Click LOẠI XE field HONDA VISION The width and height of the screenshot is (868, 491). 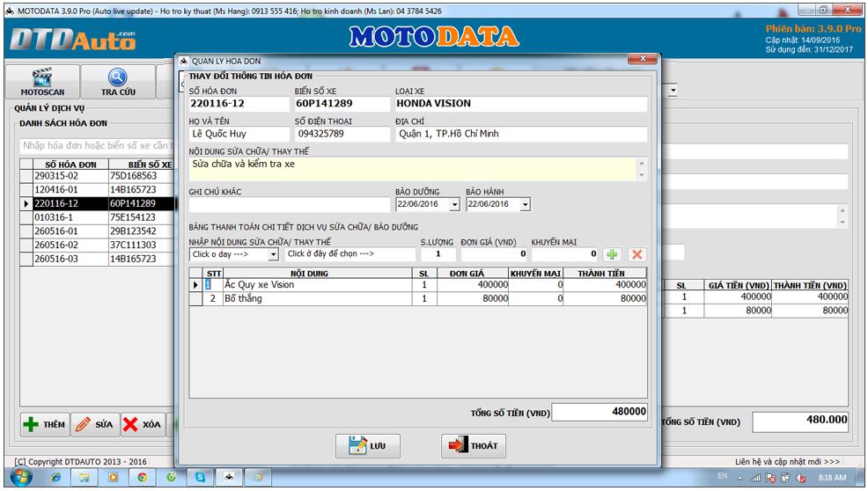point(521,104)
